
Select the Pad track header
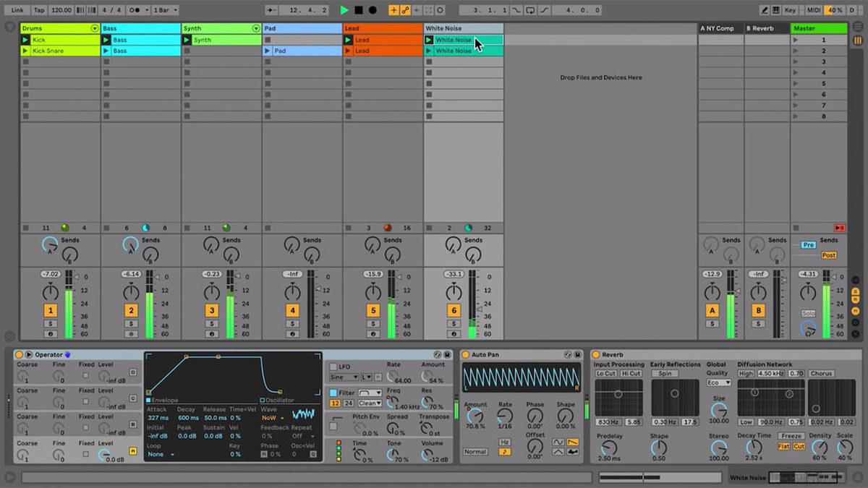[x=300, y=28]
